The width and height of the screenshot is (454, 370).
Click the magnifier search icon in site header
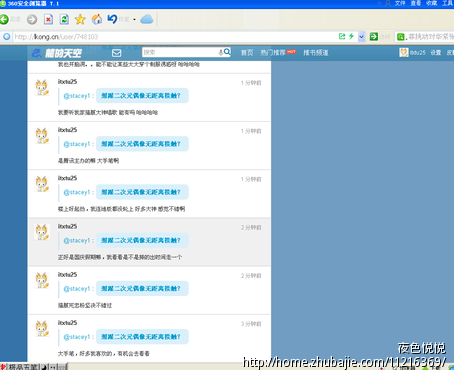227,52
